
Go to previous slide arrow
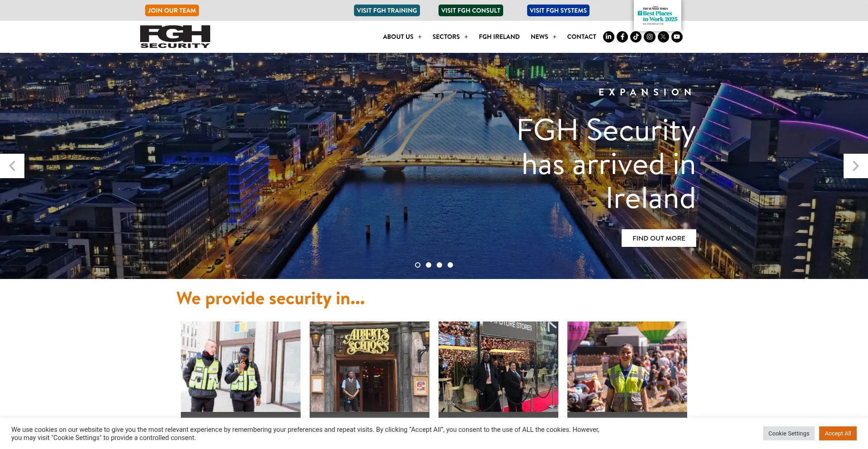pos(12,166)
